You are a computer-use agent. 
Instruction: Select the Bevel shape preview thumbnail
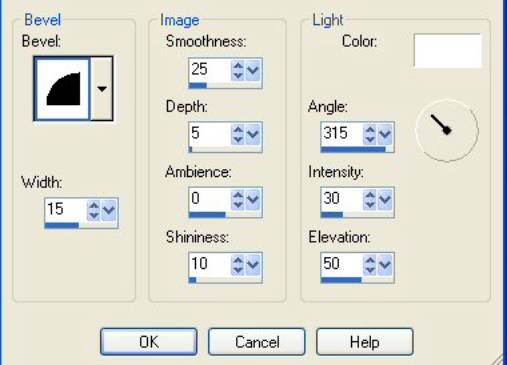coord(63,88)
